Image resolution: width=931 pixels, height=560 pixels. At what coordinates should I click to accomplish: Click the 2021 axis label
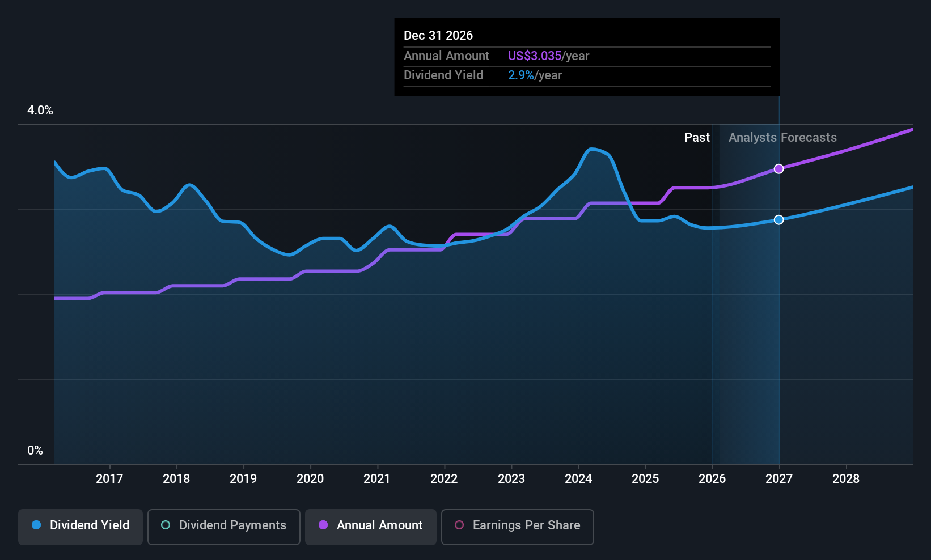tap(377, 479)
